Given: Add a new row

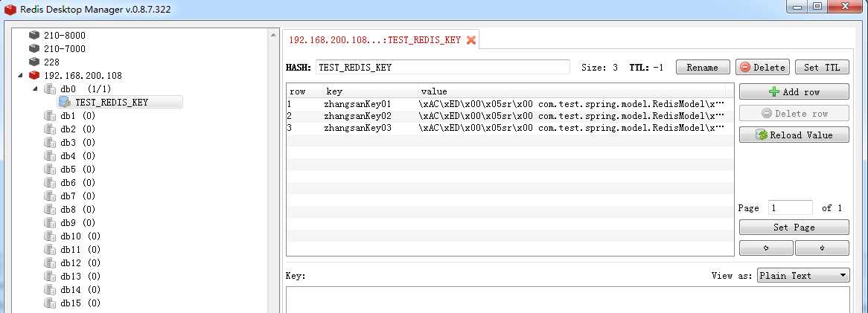Looking at the screenshot, I should pos(794,91).
